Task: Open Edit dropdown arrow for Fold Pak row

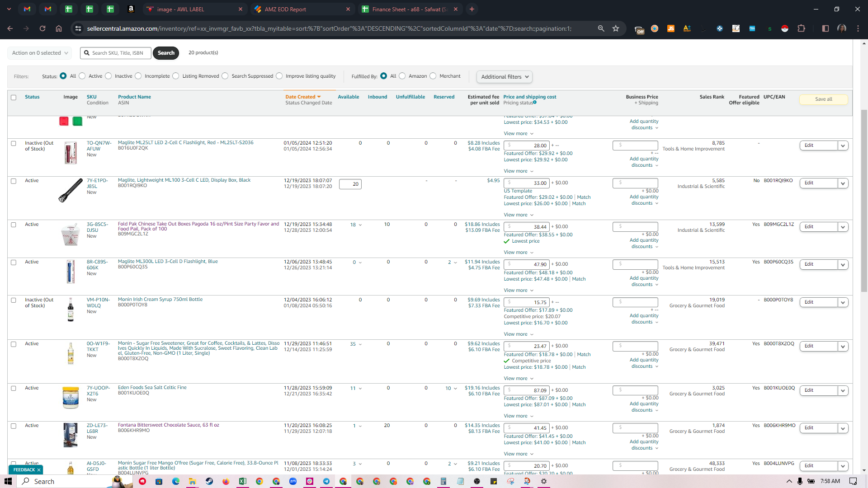Action: [x=843, y=227]
